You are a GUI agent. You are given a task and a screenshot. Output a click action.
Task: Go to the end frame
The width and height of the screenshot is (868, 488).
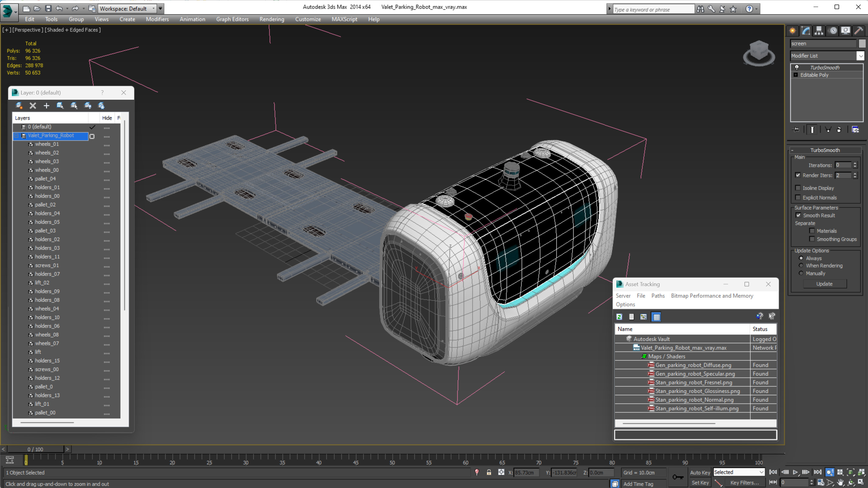(817, 472)
